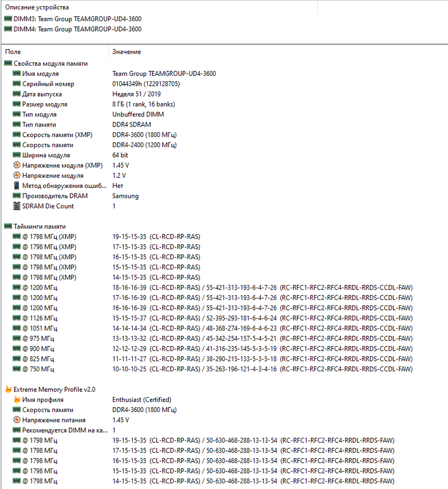
Task: Select the 1.2 V module voltage value
Action: click(x=119, y=176)
